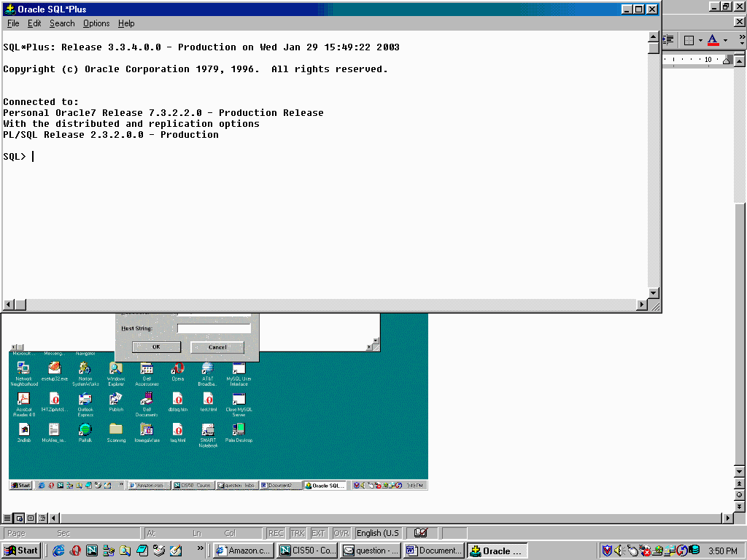This screenshot has height=560, width=747.
Task: Open the Search menu in SQL*Plus
Action: (62, 23)
